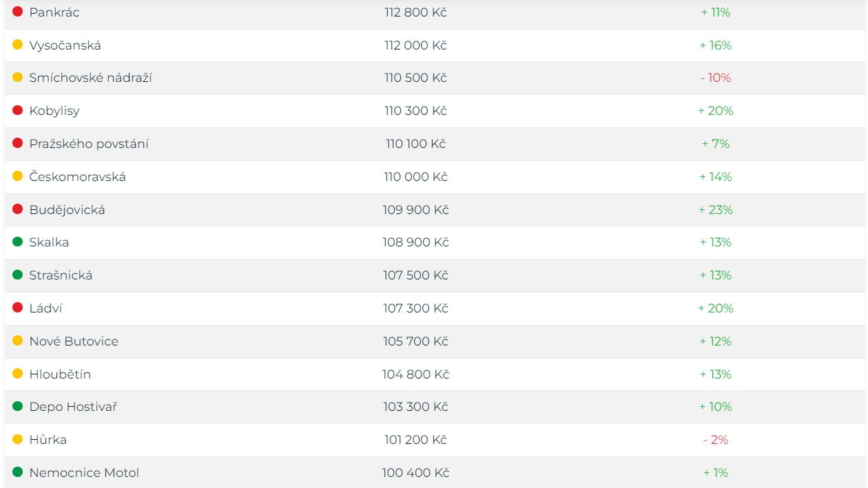Click the yellow dot beside Vysočanská
Viewport: 868px width, 488px height.
pyautogui.click(x=18, y=45)
